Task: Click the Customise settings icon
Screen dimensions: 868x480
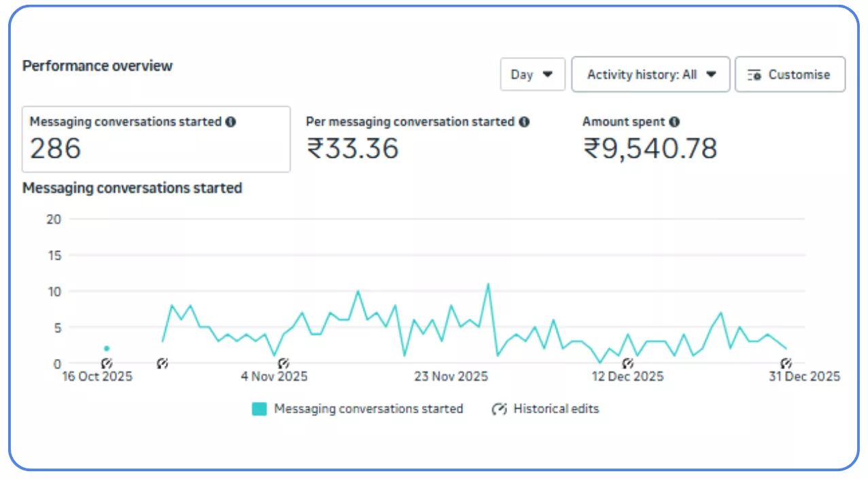Action: [754, 74]
